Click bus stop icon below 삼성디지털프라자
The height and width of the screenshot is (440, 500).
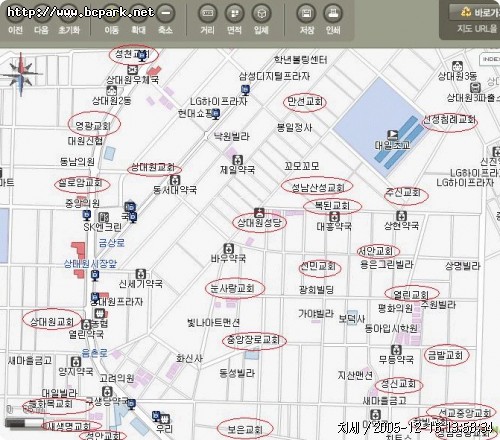tap(245, 90)
